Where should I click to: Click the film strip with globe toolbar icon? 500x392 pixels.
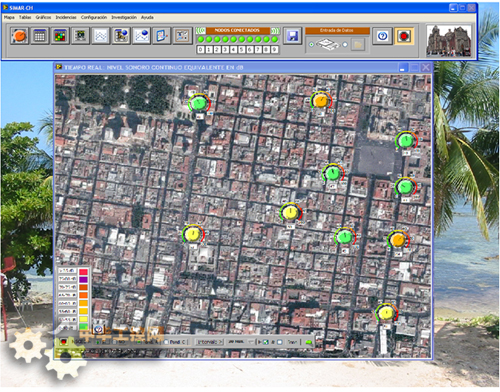pos(121,36)
